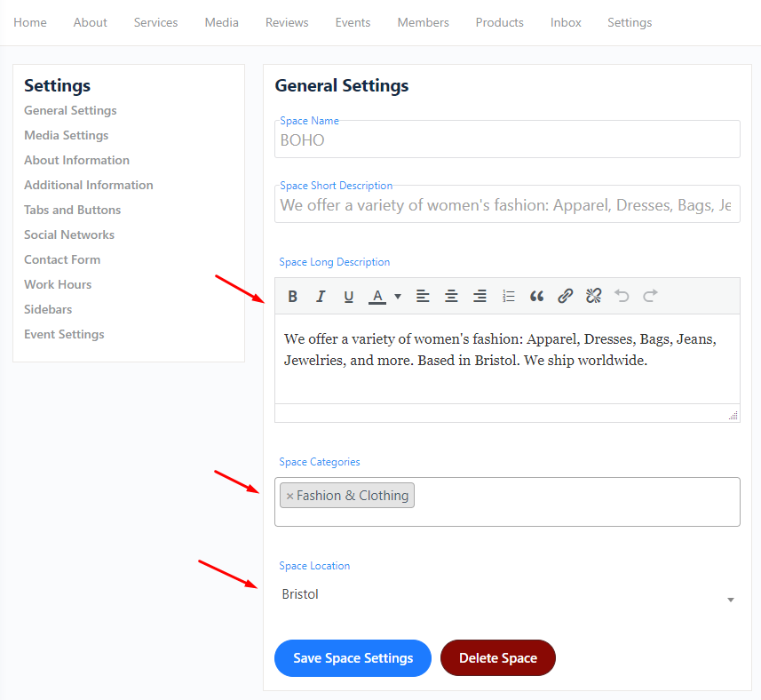Open the Space Location dropdown showing Bristol
Image resolution: width=761 pixels, height=700 pixels.
507,594
